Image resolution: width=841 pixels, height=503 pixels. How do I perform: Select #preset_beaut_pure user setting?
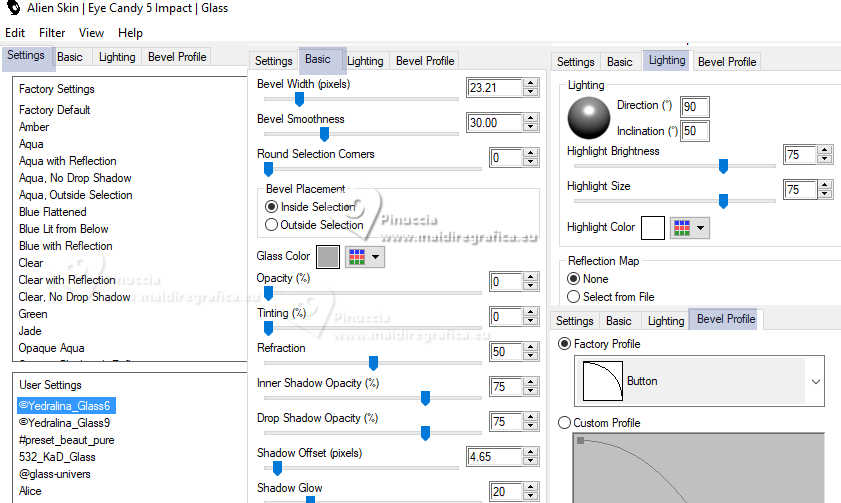pos(67,440)
